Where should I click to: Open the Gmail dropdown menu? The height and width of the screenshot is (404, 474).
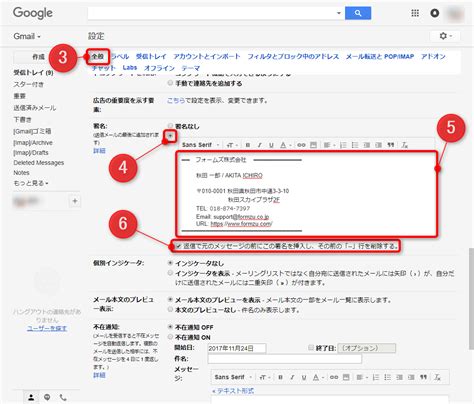tap(27, 36)
